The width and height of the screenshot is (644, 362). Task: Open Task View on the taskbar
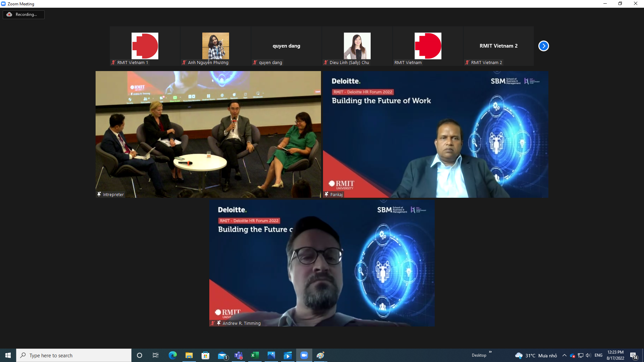point(156,355)
